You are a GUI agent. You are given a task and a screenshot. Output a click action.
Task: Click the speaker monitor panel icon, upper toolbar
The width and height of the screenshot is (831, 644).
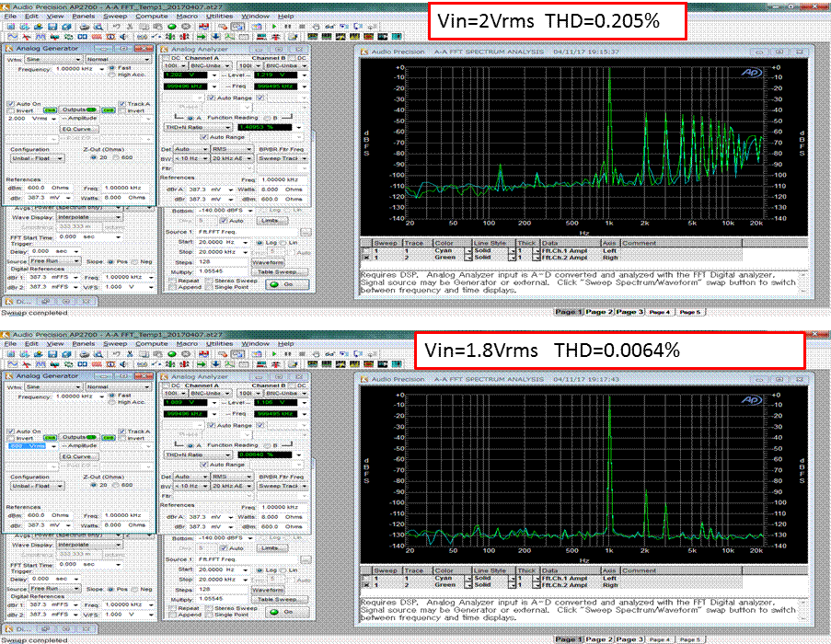tap(123, 37)
